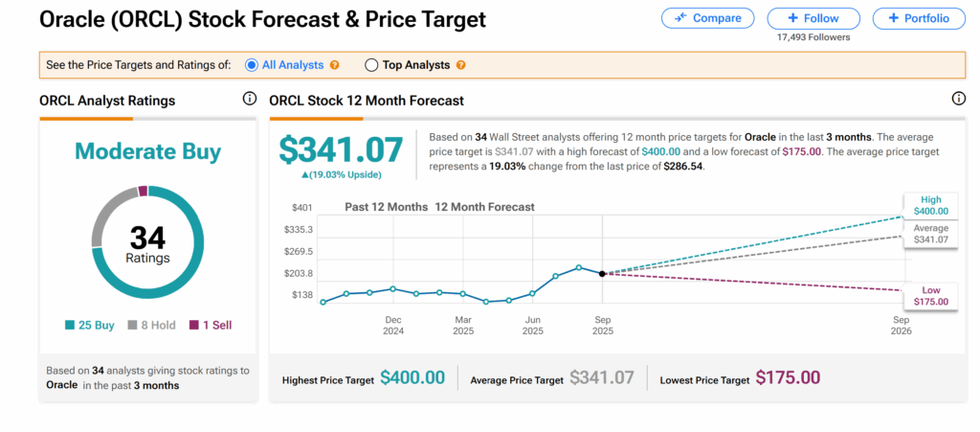Select the All Analysts radio button
The height and width of the screenshot is (432, 980).
[x=252, y=65]
